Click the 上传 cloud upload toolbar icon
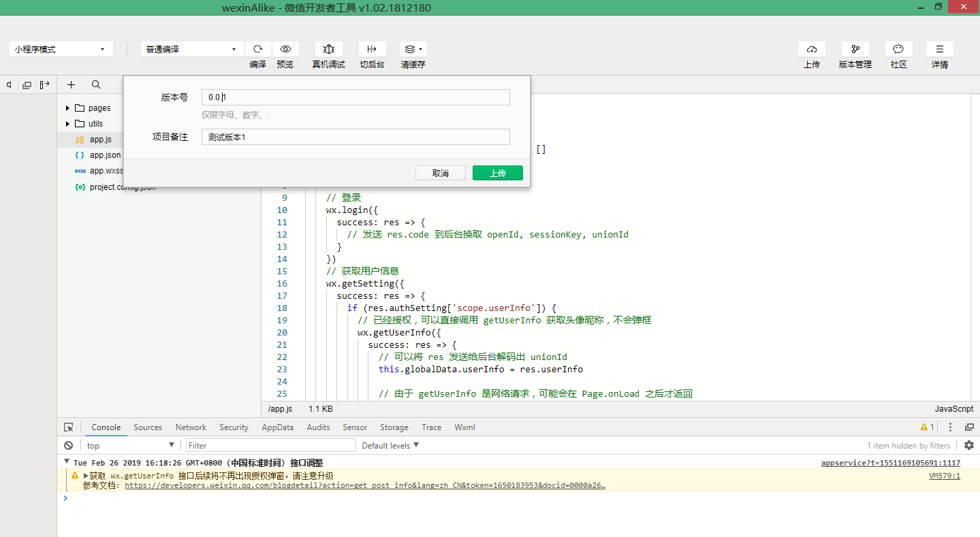 (x=812, y=49)
